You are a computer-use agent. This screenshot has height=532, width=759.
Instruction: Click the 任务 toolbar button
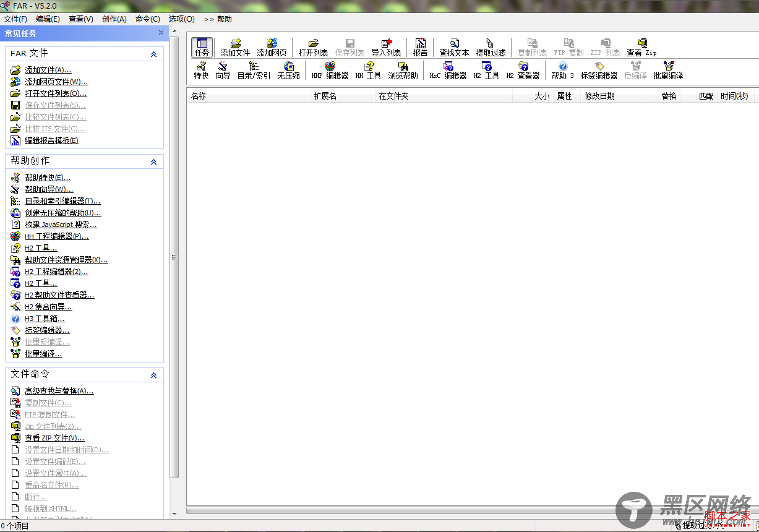202,48
